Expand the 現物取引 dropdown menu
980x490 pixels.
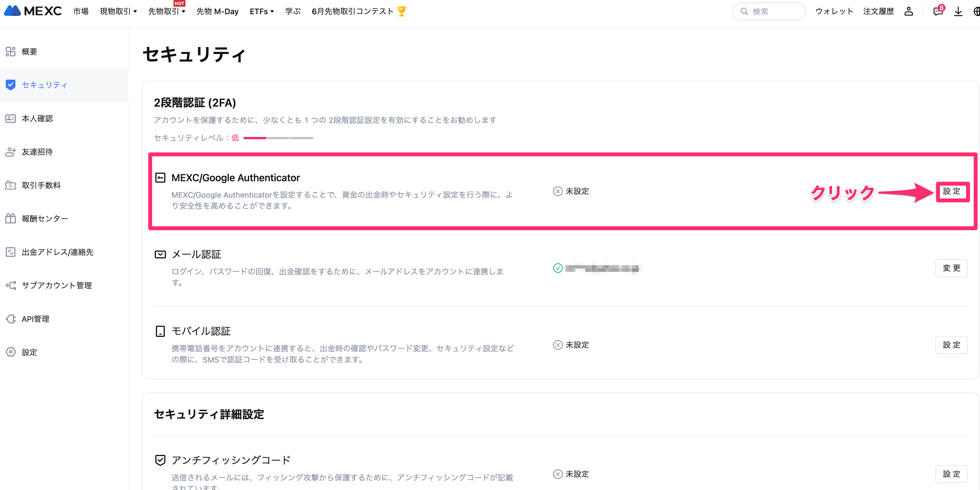click(x=118, y=11)
